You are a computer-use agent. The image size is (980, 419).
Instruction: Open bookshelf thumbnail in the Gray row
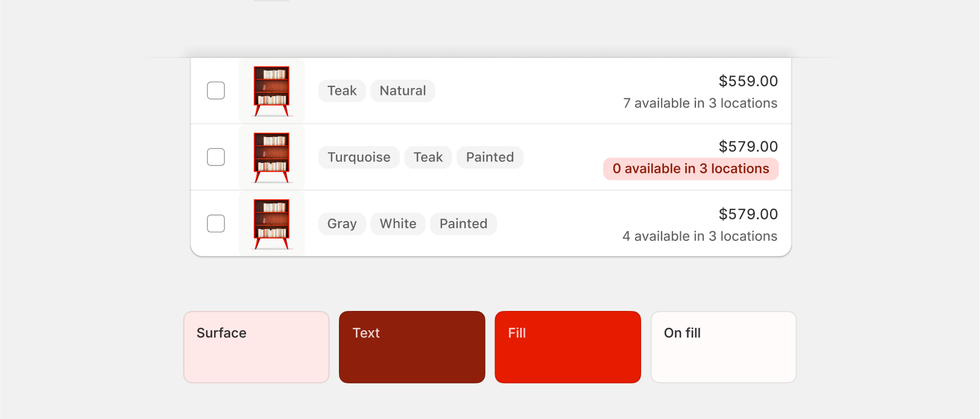pyautogui.click(x=271, y=223)
